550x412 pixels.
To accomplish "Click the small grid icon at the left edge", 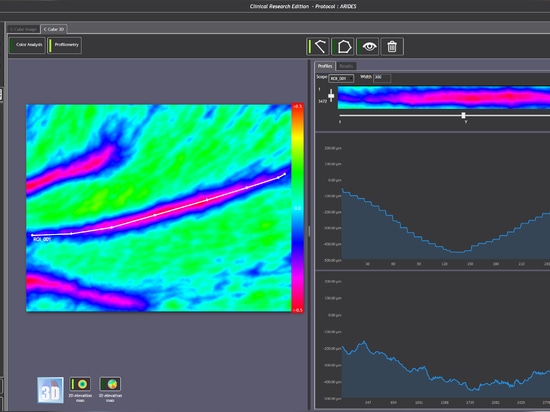I will coord(1,95).
